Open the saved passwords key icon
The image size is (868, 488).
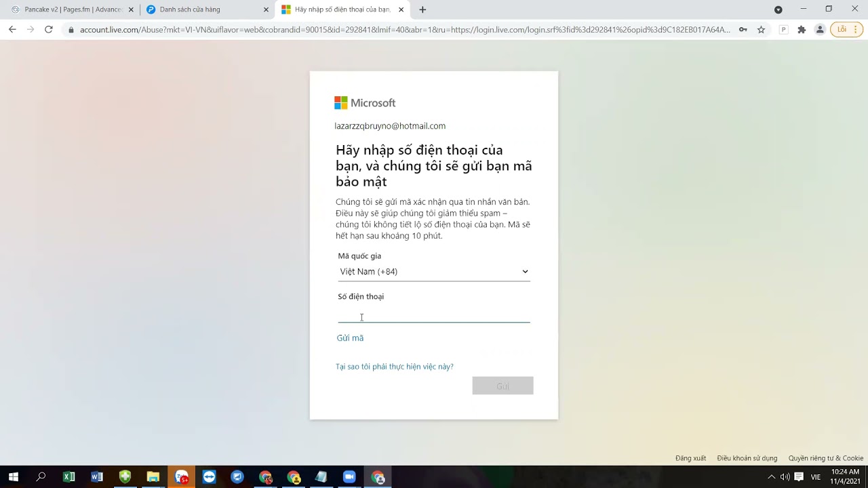pos(743,30)
